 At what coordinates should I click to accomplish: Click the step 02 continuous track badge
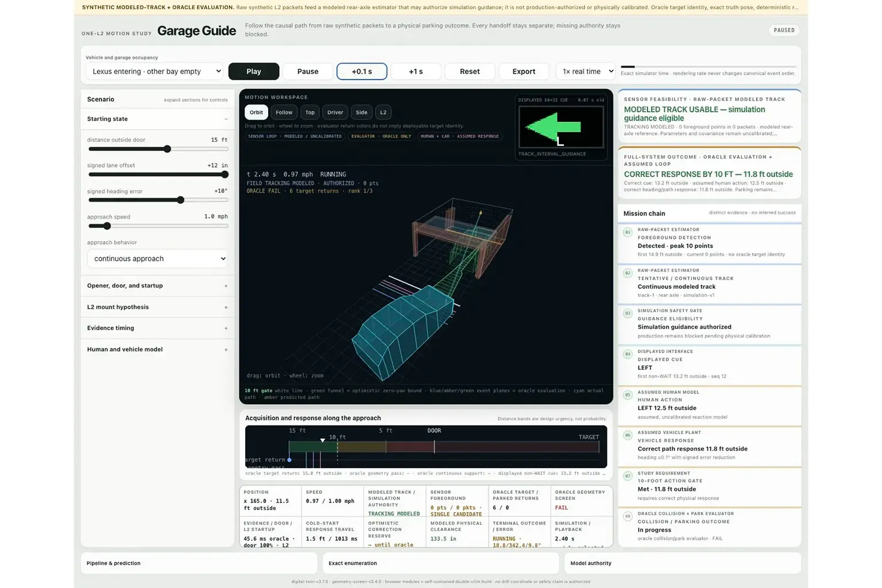coord(628,273)
